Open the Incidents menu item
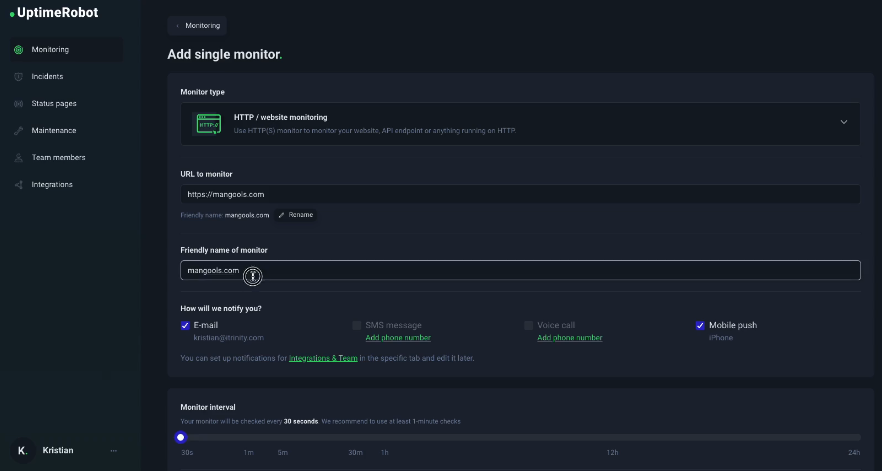 point(47,77)
